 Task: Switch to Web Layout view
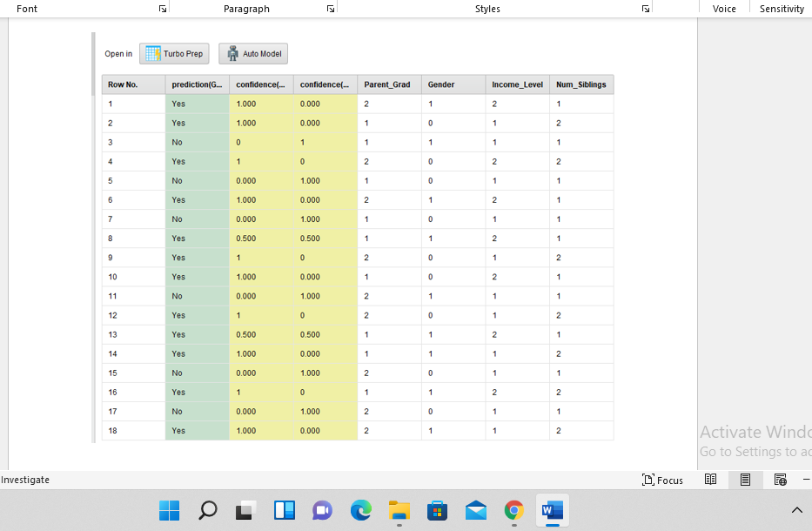(x=780, y=480)
